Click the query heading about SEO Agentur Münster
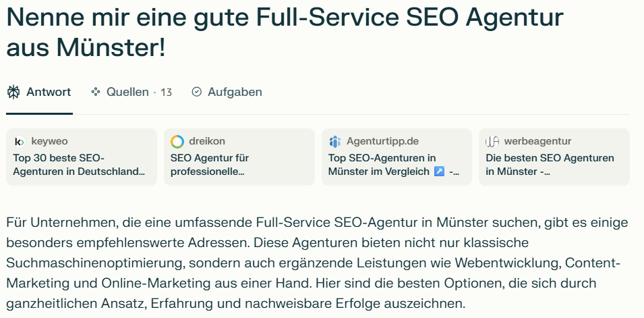 pyautogui.click(x=285, y=32)
